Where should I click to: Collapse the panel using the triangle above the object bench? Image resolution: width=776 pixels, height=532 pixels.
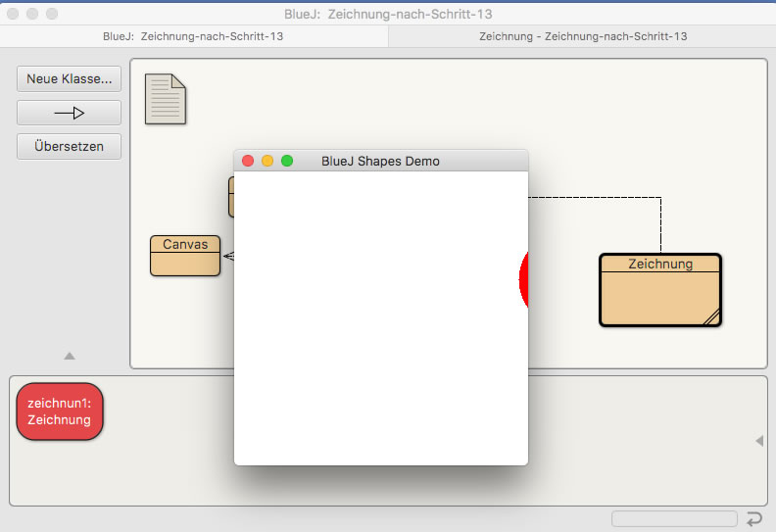click(69, 356)
